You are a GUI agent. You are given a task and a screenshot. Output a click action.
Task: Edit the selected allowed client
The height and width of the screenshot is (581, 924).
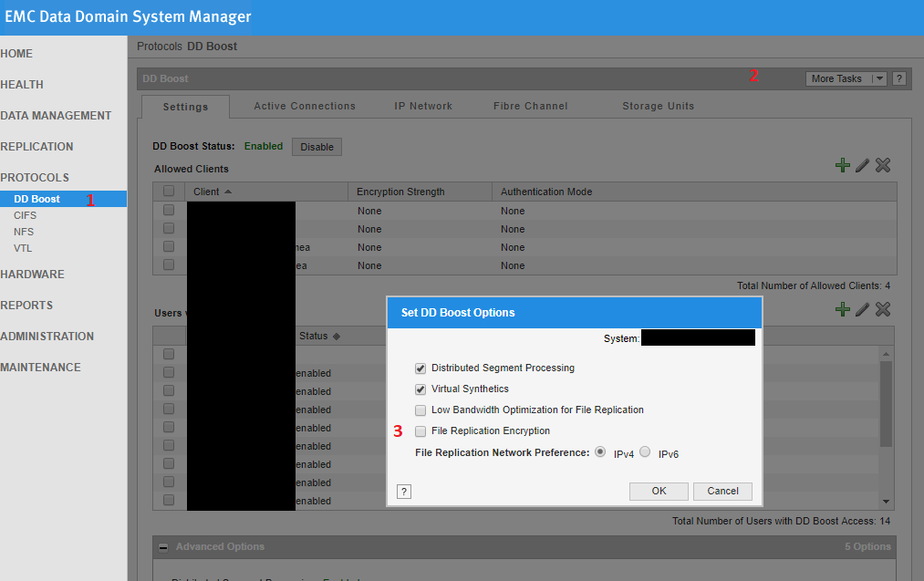point(862,165)
